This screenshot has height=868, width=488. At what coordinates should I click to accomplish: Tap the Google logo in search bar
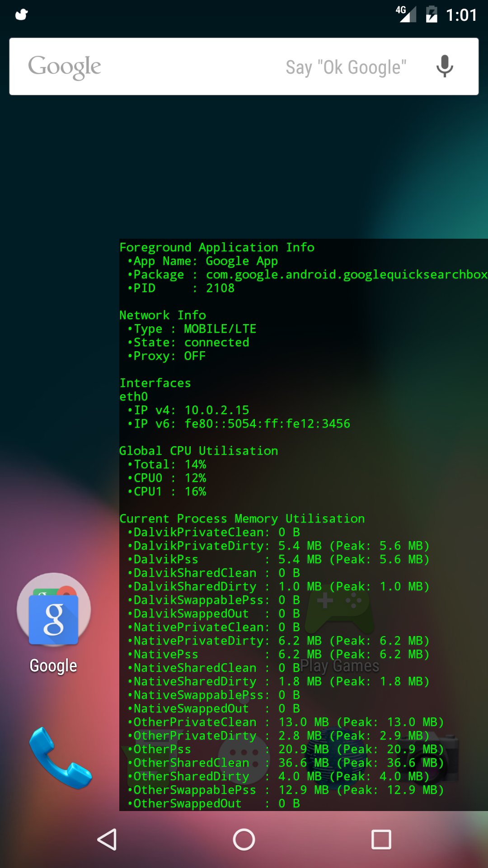[65, 67]
